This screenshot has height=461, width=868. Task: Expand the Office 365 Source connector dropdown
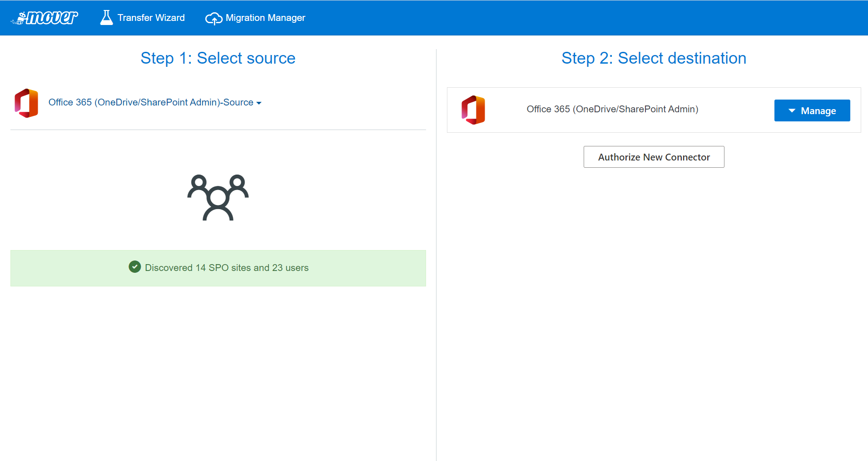click(151, 102)
